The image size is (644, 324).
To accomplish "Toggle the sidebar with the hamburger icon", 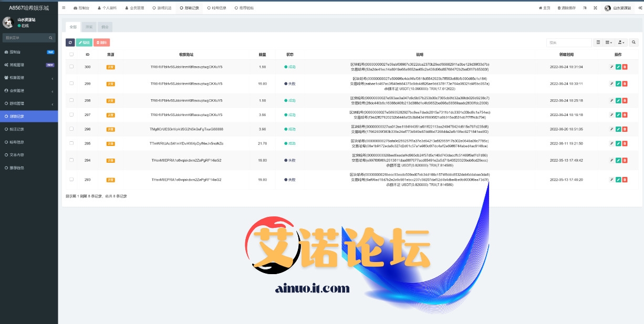I will [64, 8].
